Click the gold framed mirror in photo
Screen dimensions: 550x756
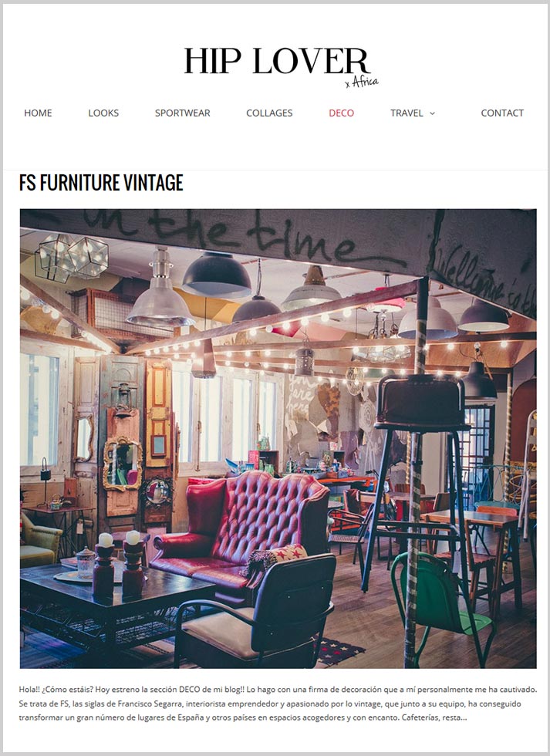coord(123,464)
